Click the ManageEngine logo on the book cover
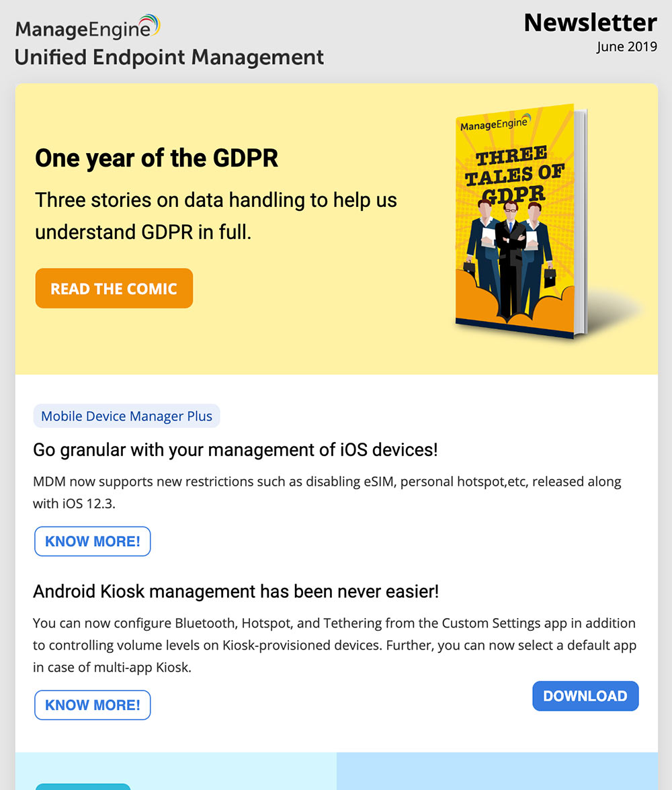 [x=495, y=124]
